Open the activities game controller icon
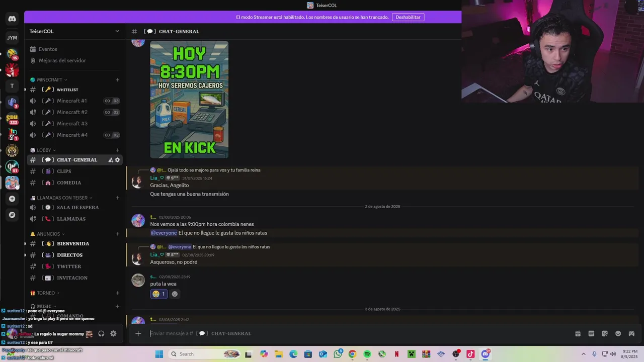This screenshot has height=362, width=644. click(631, 333)
